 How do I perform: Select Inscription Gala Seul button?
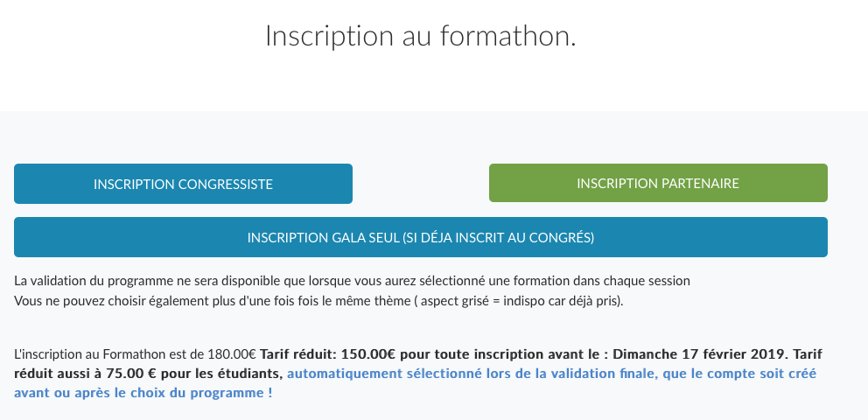pyautogui.click(x=421, y=237)
